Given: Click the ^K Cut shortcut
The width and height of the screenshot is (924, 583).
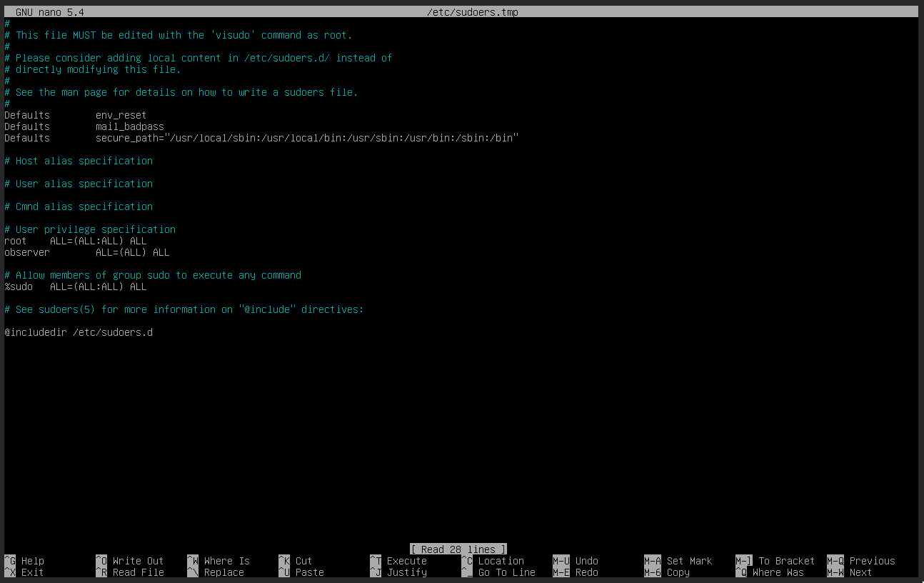Looking at the screenshot, I should pyautogui.click(x=296, y=561).
